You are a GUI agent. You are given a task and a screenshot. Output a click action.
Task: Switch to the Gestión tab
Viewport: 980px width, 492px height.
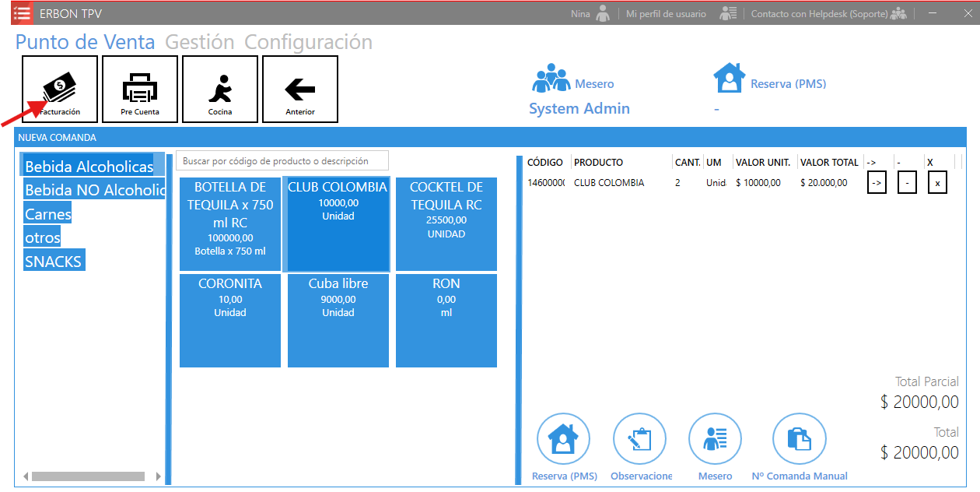199,42
